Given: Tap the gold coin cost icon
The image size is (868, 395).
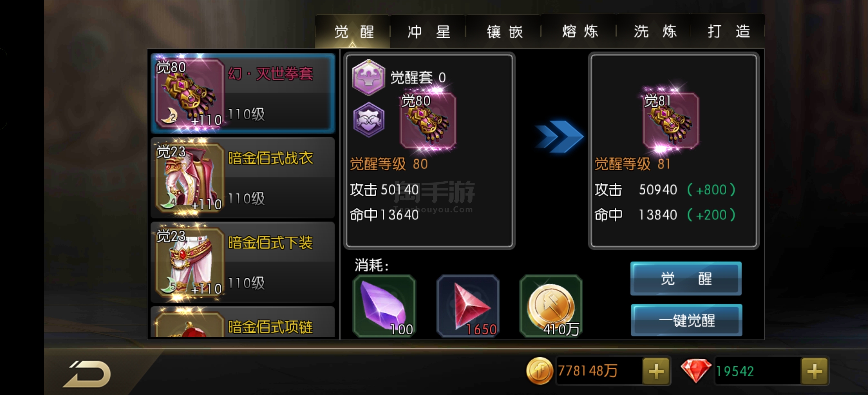Looking at the screenshot, I should point(551,306).
